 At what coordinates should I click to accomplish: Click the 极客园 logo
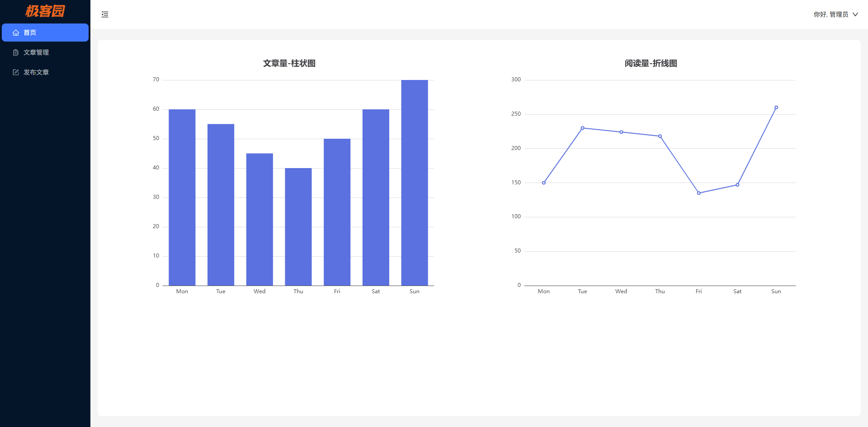45,11
